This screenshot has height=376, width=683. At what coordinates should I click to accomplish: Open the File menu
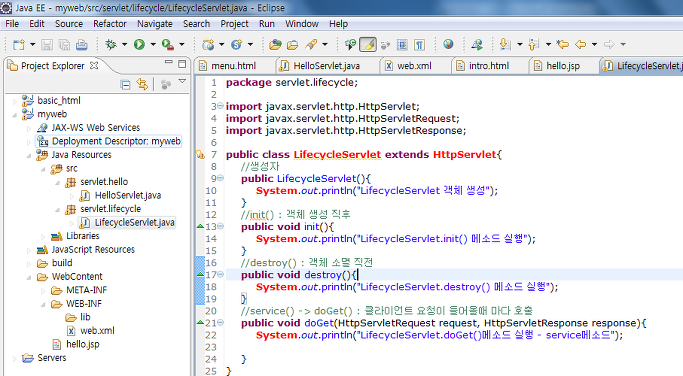click(x=12, y=24)
